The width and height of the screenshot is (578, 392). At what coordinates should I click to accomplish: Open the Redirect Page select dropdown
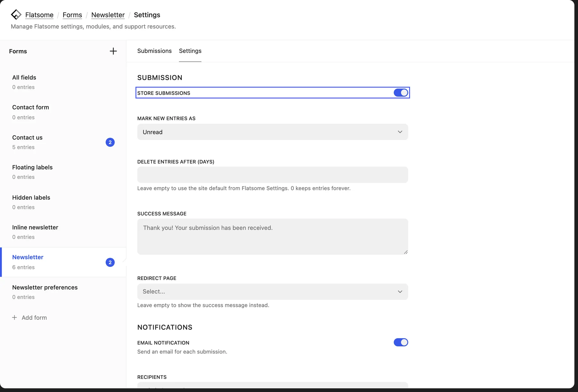(273, 292)
